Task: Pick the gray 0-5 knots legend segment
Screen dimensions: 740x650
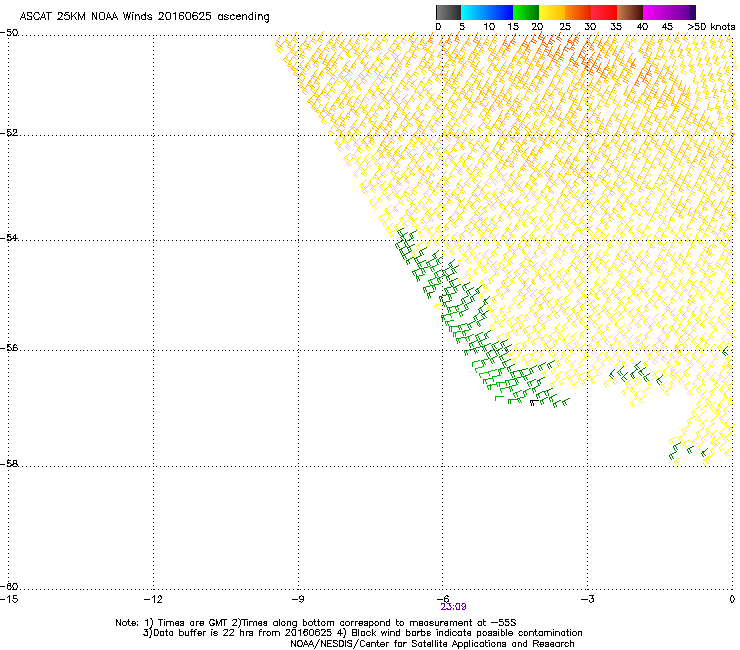Action: click(x=448, y=12)
